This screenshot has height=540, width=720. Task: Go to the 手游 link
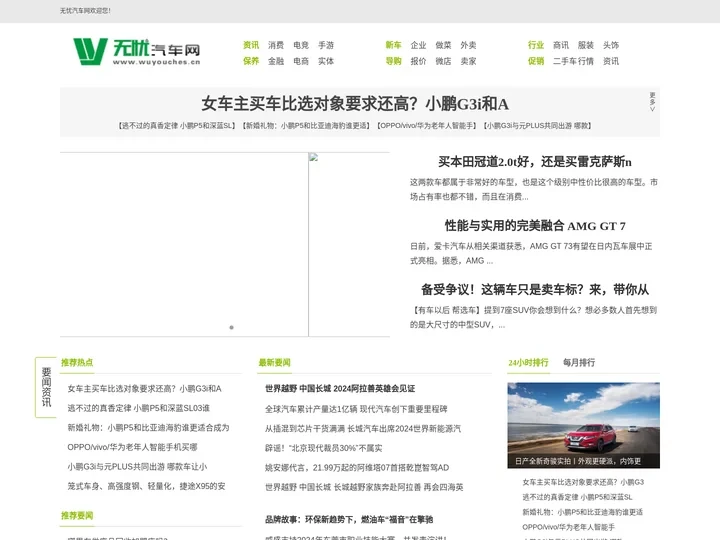pyautogui.click(x=326, y=45)
